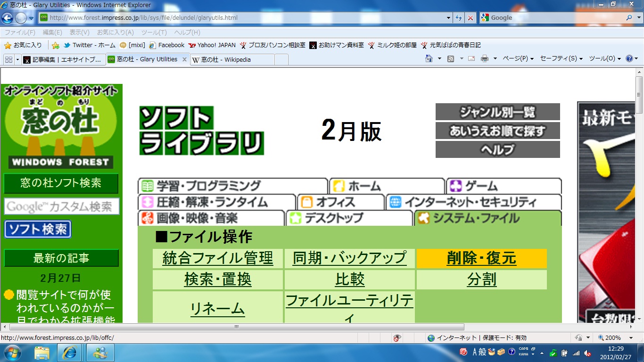Click the Add to Favorites bar icon
The width and height of the screenshot is (644, 362).
click(x=56, y=45)
